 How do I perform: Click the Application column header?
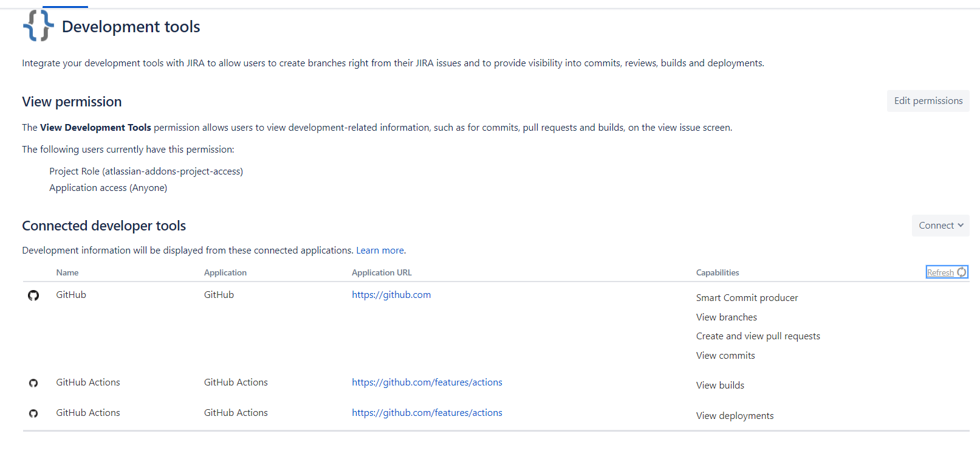225,272
